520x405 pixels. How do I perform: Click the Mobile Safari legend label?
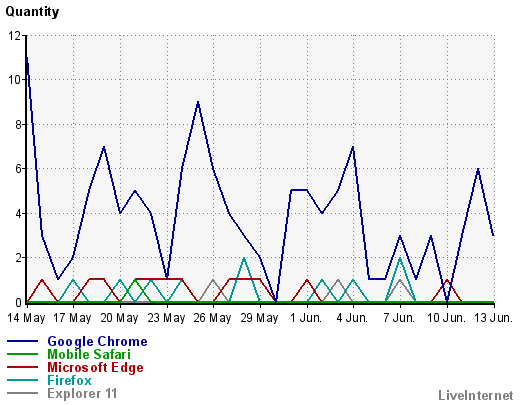pyautogui.click(x=89, y=354)
